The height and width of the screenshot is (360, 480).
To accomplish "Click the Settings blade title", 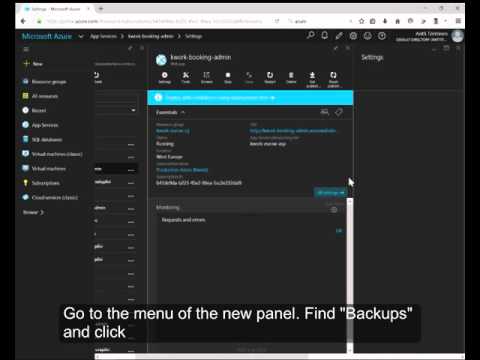I will (372, 57).
